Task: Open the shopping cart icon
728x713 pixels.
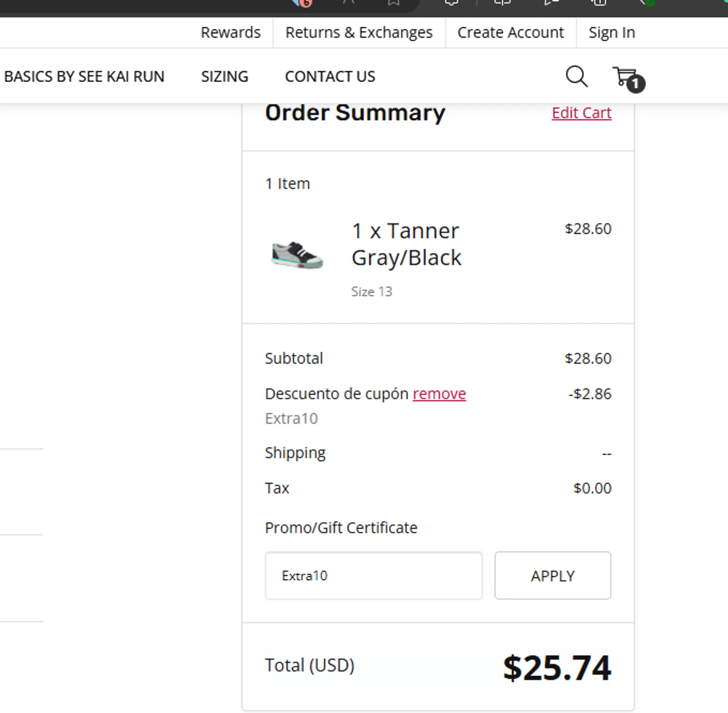Action: point(624,76)
